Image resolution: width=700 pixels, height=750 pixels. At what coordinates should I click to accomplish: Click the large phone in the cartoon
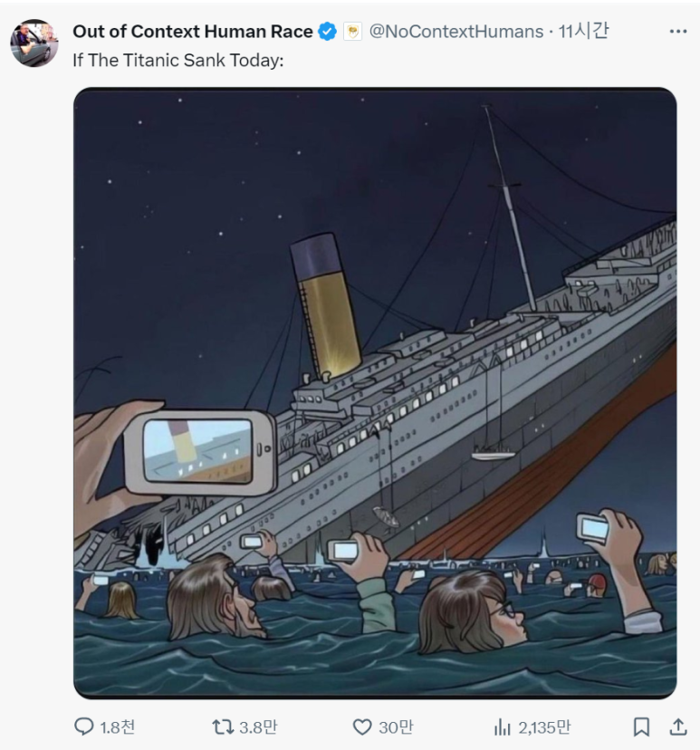pyautogui.click(x=201, y=452)
